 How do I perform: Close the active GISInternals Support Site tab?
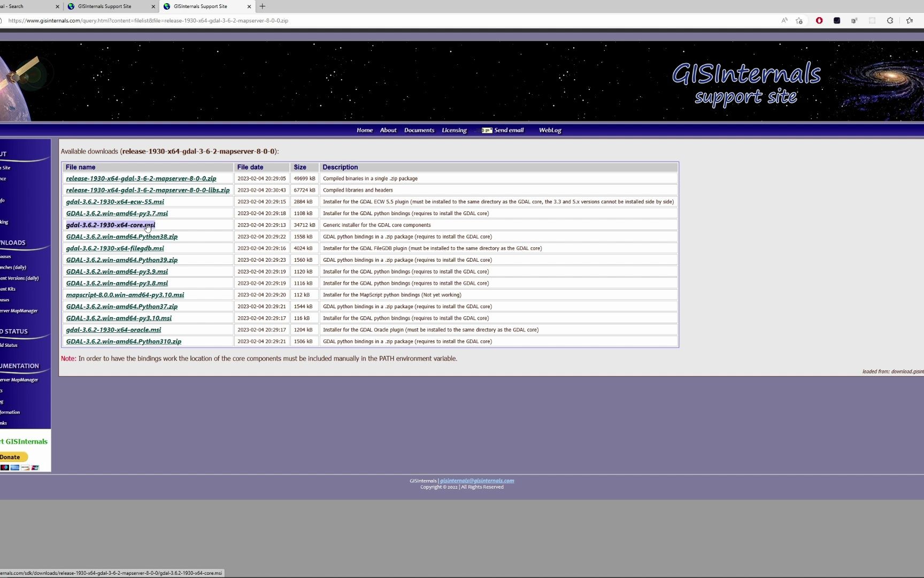(249, 6)
